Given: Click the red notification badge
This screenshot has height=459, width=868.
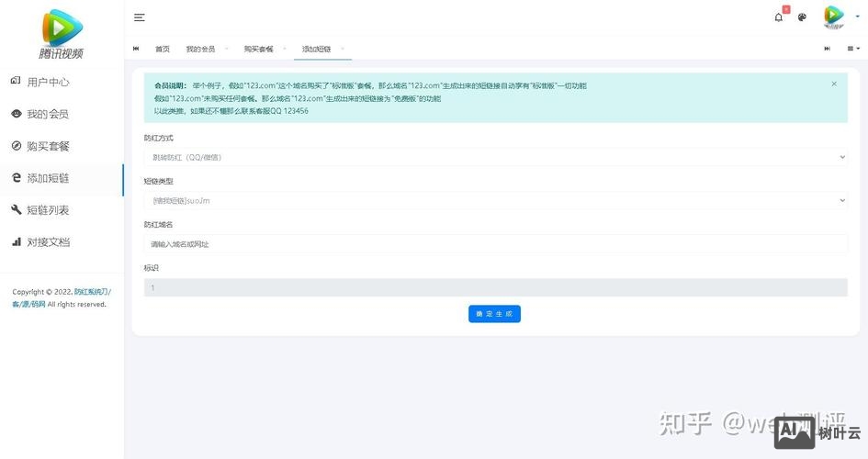Looking at the screenshot, I should 786,9.
